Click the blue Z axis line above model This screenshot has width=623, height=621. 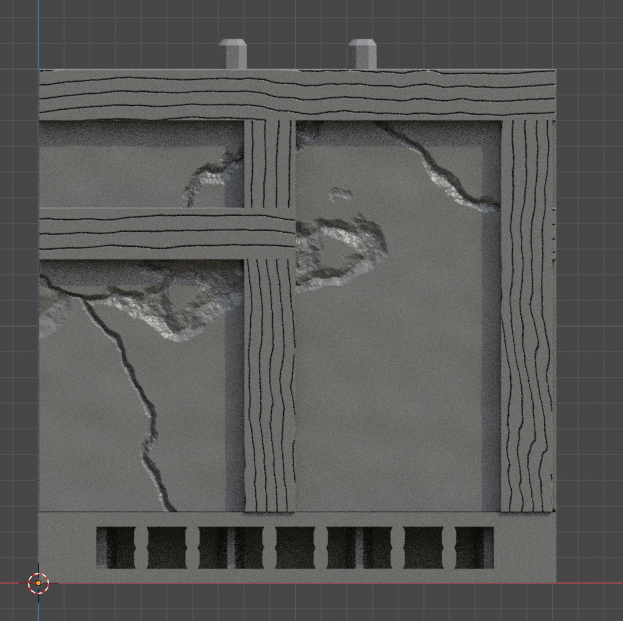39,35
